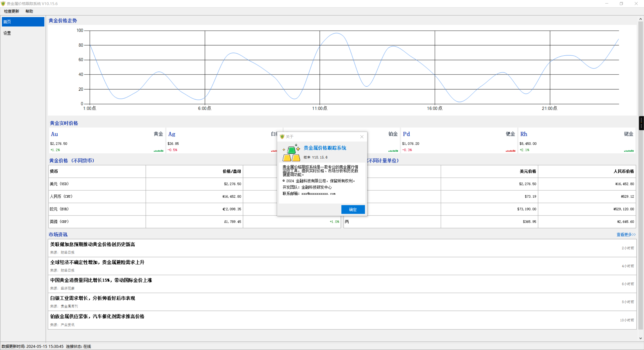The width and height of the screenshot is (644, 350).
Task: Click the app shield icon in title bar
Action: pos(3,4)
